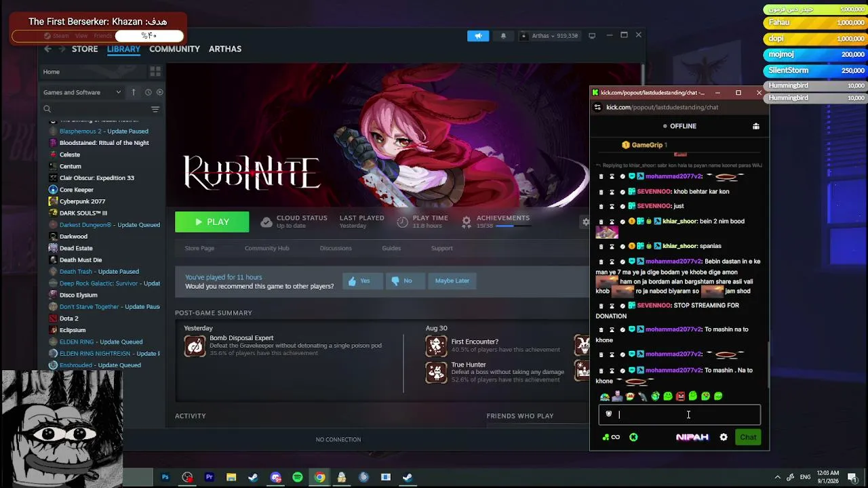Click the green Kick logo below chat input
This screenshot has height=488, width=868.
(x=633, y=437)
